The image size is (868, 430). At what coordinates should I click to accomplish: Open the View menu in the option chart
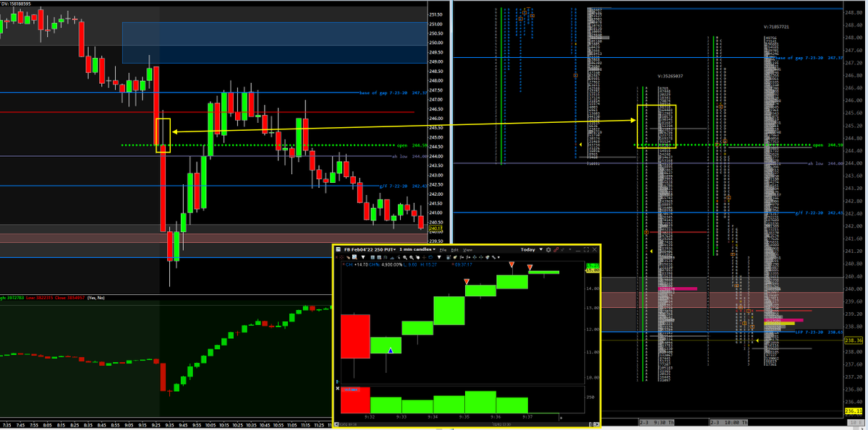[x=468, y=250]
